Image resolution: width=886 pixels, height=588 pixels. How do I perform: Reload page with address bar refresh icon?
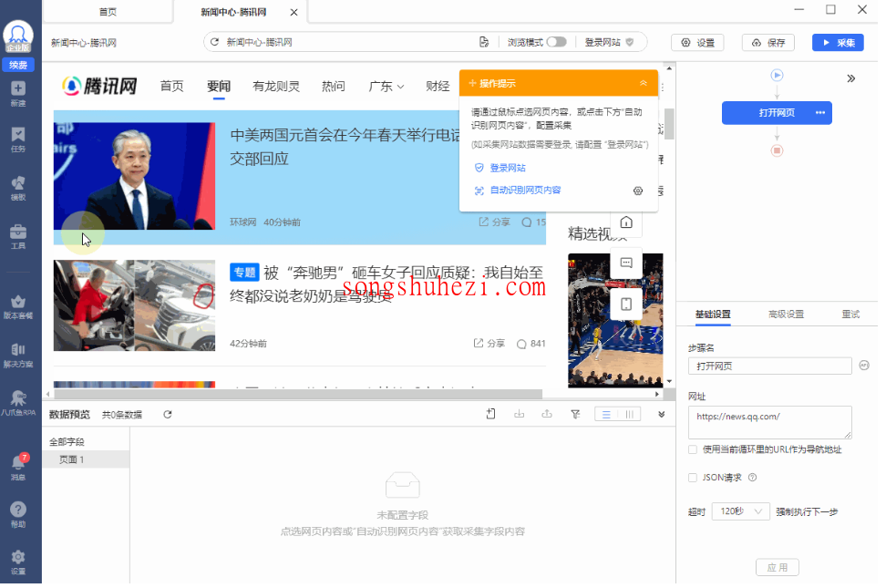(215, 42)
